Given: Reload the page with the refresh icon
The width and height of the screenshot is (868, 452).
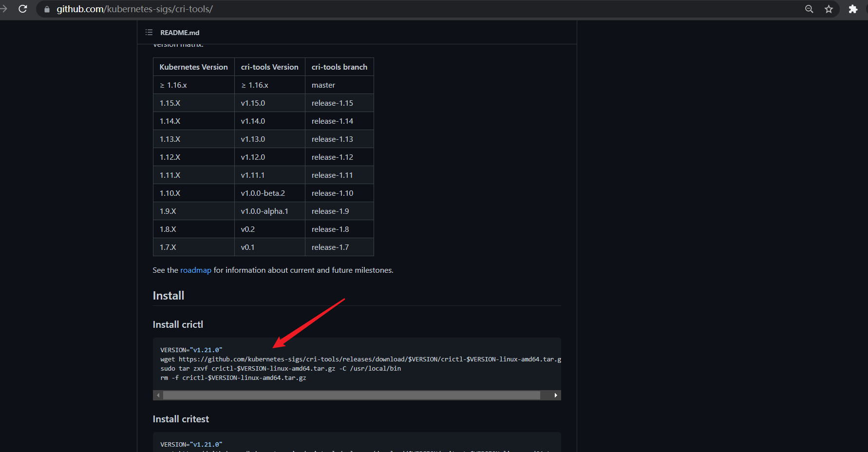Looking at the screenshot, I should pyautogui.click(x=22, y=9).
